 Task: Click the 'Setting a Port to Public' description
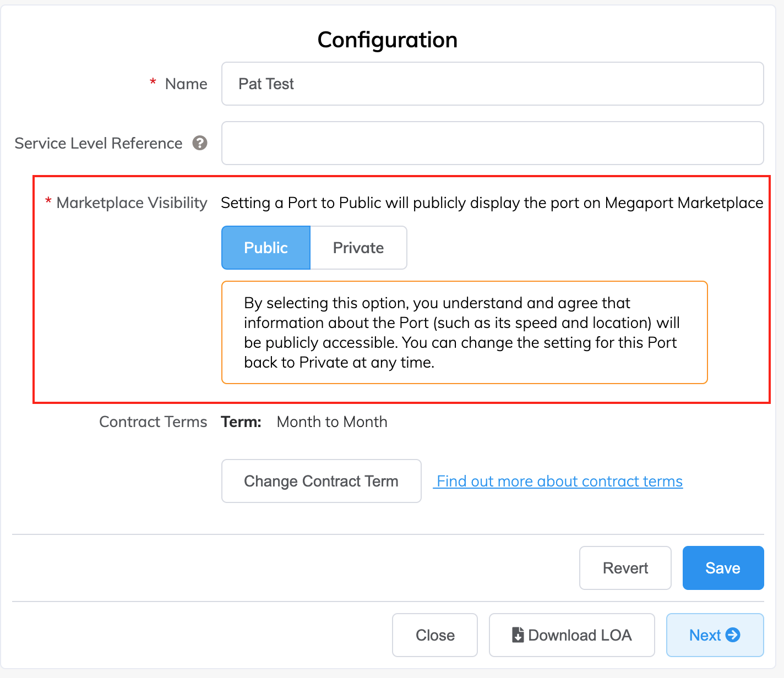pos(492,203)
